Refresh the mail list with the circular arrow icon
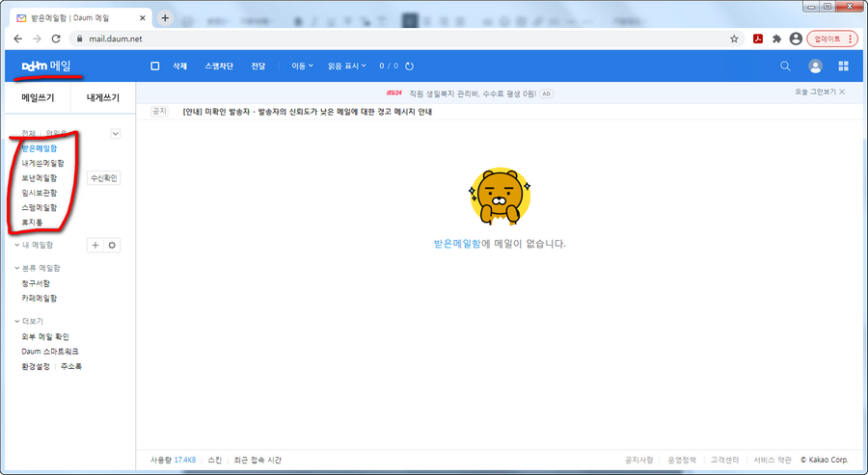Image resolution: width=868 pixels, height=475 pixels. tap(410, 66)
